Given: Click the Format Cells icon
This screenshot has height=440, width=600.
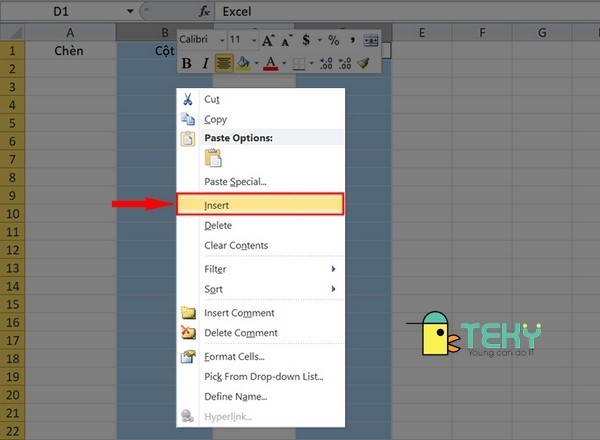Looking at the screenshot, I should (x=188, y=356).
